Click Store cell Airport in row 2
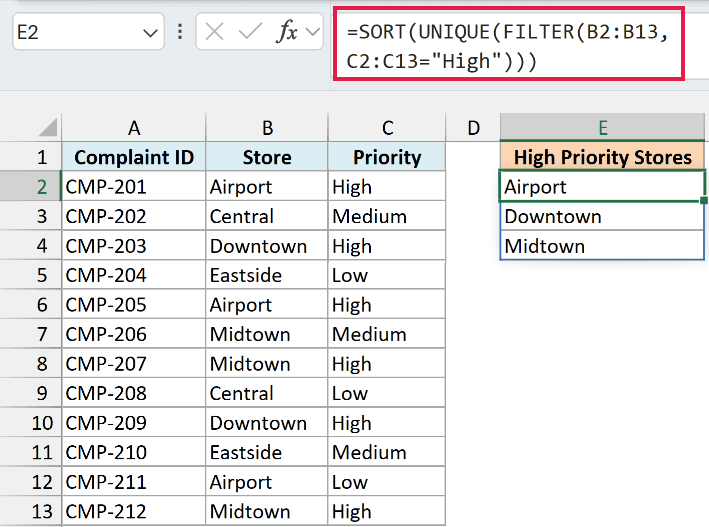709x527 pixels. 267,186
